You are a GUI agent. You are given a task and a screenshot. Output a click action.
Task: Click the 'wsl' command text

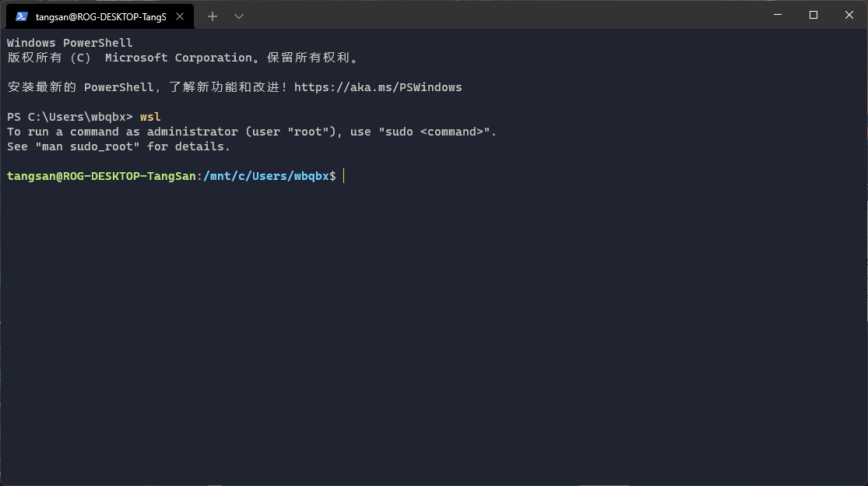point(150,117)
